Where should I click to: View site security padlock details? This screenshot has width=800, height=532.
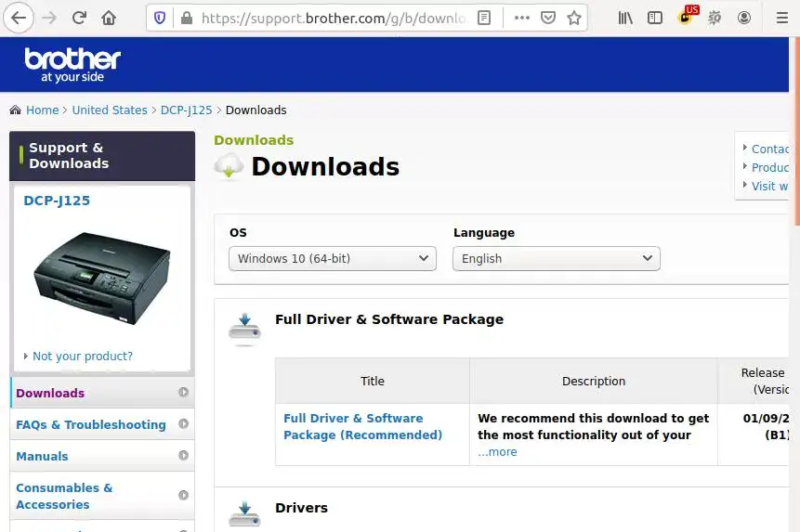coord(187,19)
